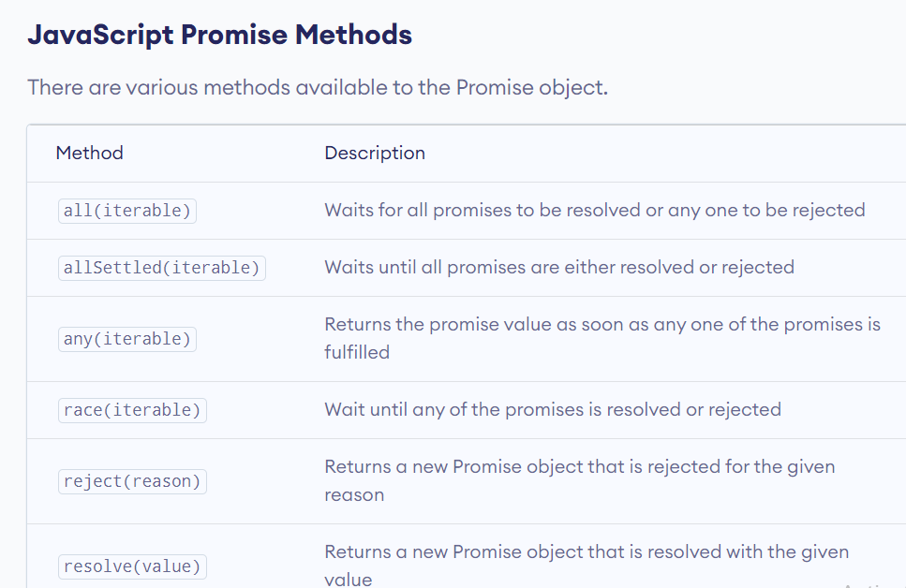
Task: Click the JavaScript Promise Methods heading
Action: pyautogui.click(x=219, y=35)
